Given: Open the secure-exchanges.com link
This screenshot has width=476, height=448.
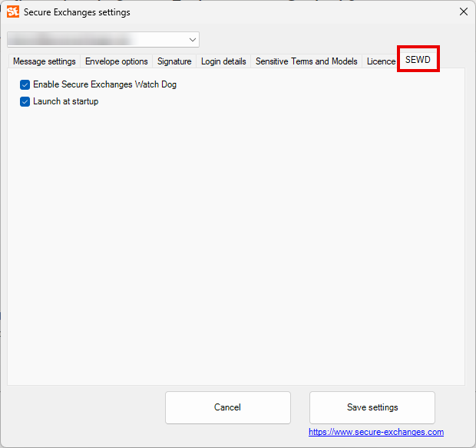Looking at the screenshot, I should pyautogui.click(x=376, y=432).
